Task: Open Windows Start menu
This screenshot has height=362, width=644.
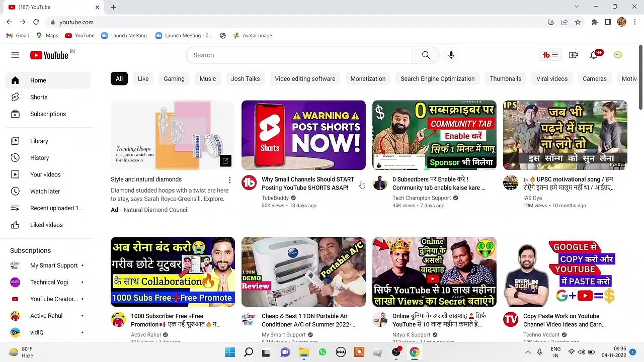Action: coord(230,352)
